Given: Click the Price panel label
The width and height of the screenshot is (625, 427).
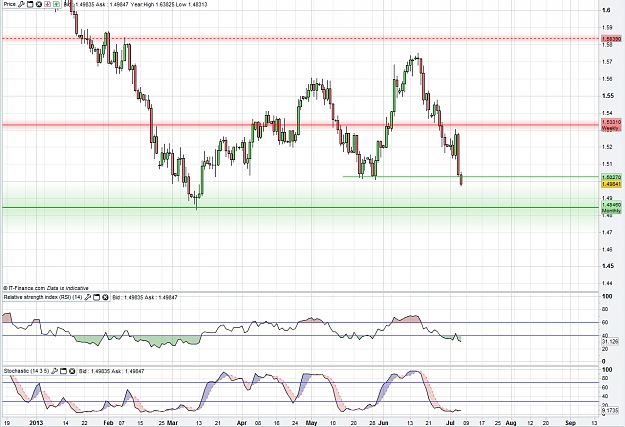Looking at the screenshot, I should [10, 4].
